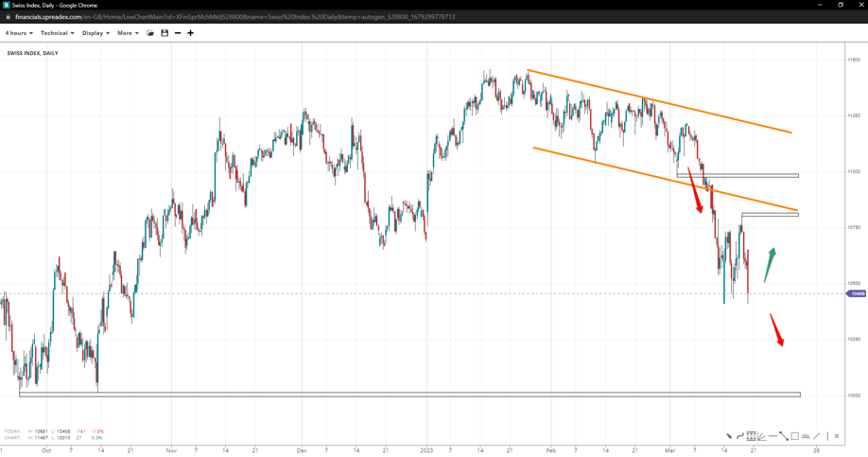Zoom out with the minus icon
This screenshot has width=868, height=457.
[x=178, y=33]
